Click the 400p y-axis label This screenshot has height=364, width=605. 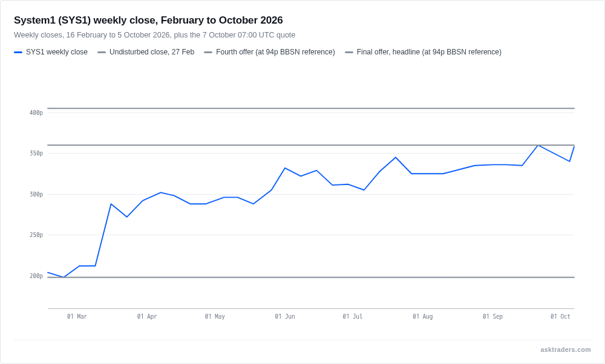36,112
